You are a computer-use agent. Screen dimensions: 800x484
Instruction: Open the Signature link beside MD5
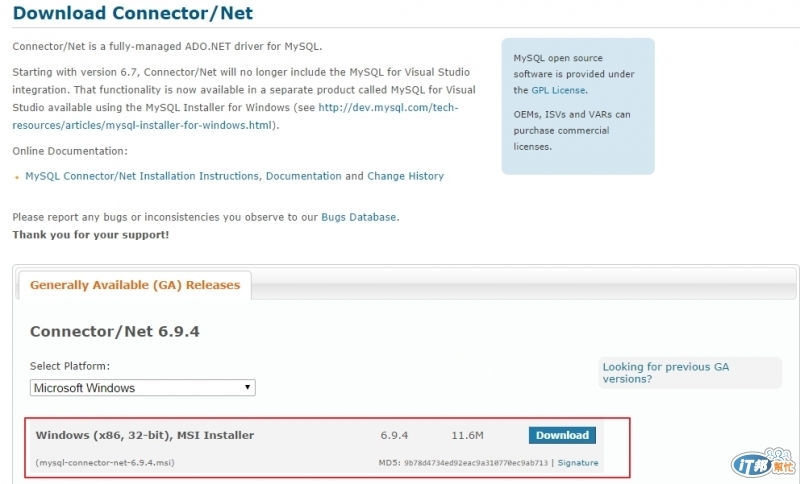click(578, 463)
